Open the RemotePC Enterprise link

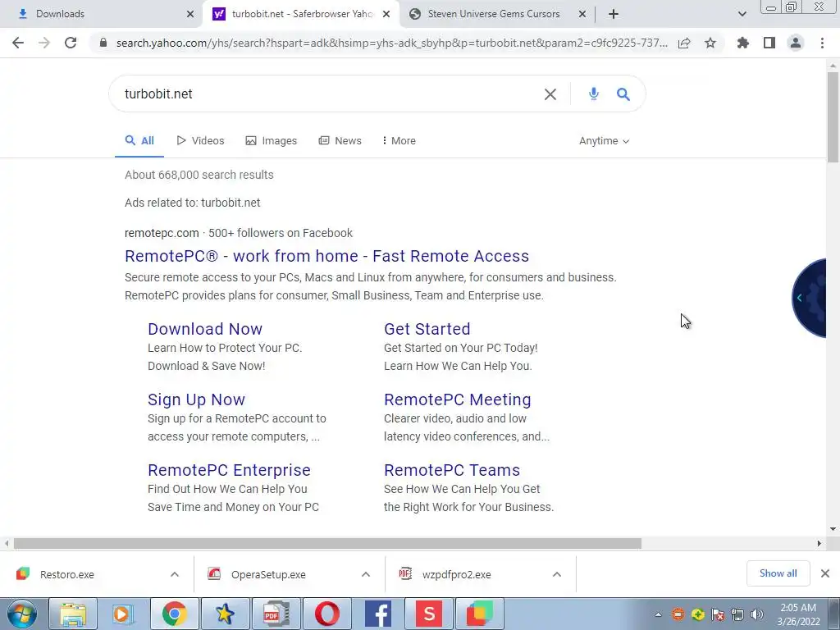(229, 470)
